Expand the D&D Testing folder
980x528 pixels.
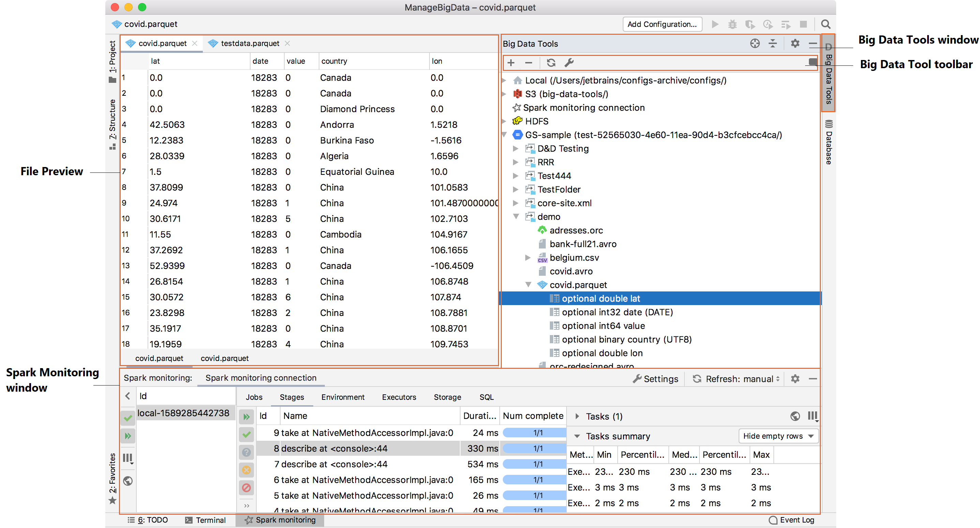pos(516,148)
